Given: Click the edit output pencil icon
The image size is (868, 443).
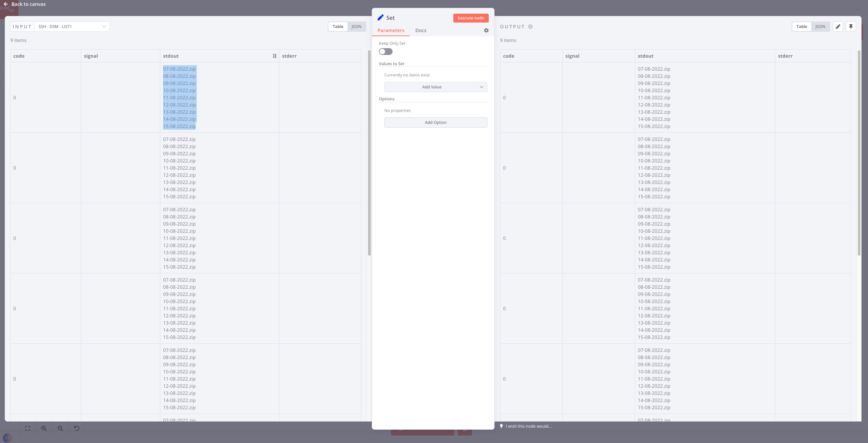Looking at the screenshot, I should click(x=838, y=27).
